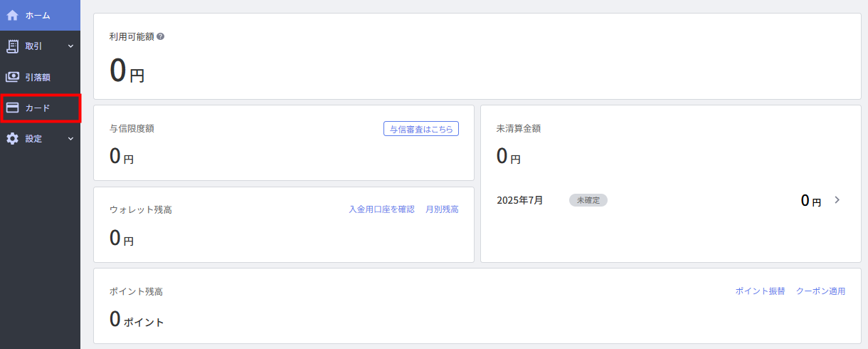Open the 引落額 menu item
Viewport: 868px width, 349px height.
(41, 77)
